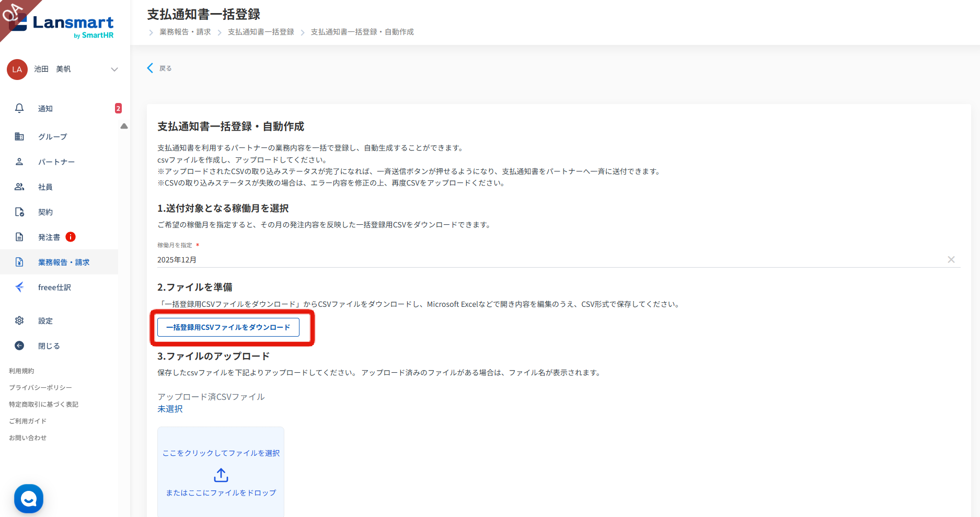Click the 閉じる left-arrow circle icon
This screenshot has height=517, width=980.
[19, 346]
